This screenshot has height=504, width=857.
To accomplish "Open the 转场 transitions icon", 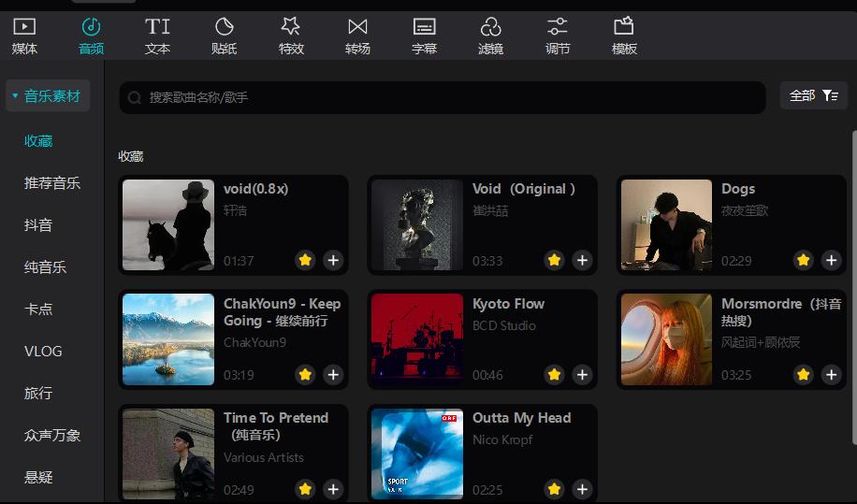I will tap(357, 36).
